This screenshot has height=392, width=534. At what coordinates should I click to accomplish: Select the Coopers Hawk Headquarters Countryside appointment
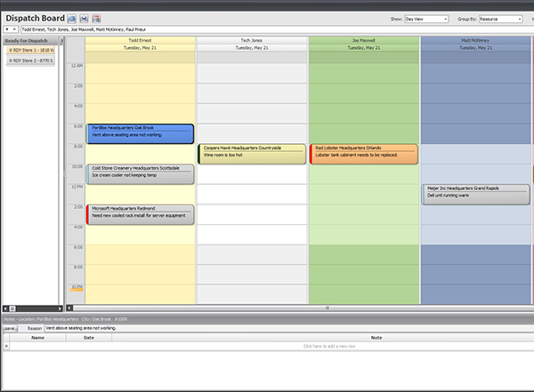tap(252, 154)
